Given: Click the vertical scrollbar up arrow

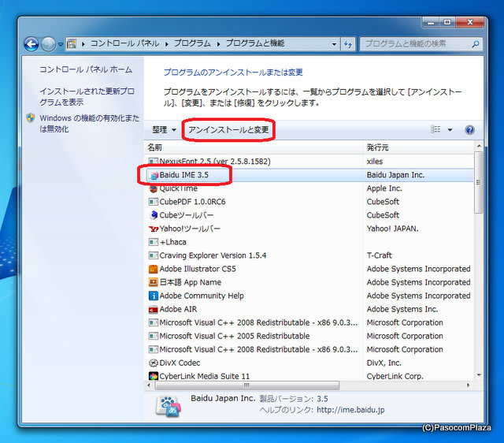Looking at the screenshot, I should coord(479,146).
